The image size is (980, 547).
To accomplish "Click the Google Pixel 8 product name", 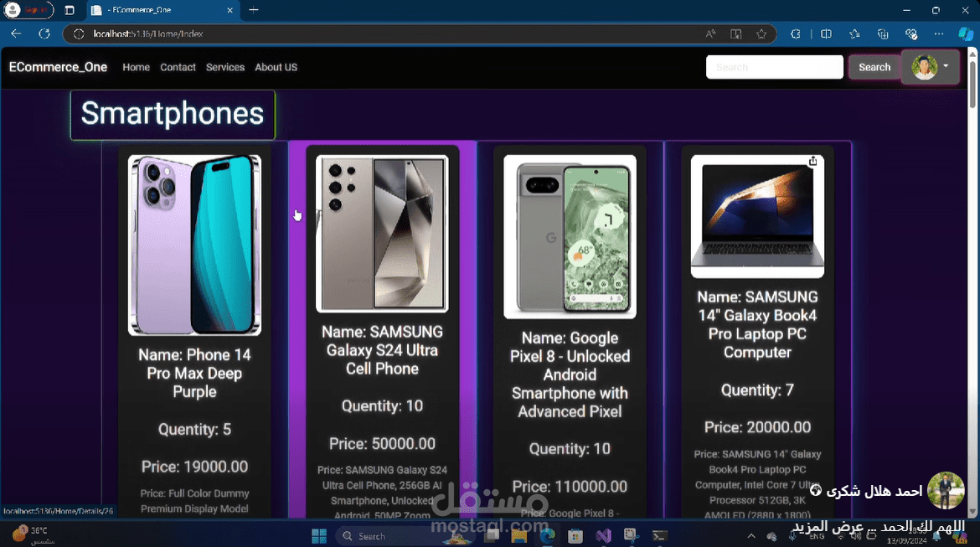I will [570, 374].
